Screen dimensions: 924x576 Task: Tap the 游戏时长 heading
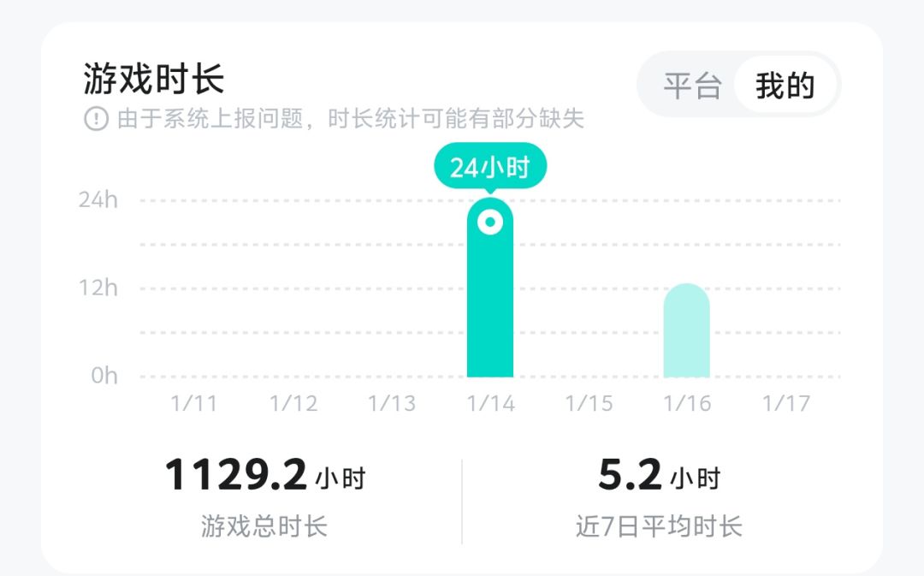click(154, 79)
